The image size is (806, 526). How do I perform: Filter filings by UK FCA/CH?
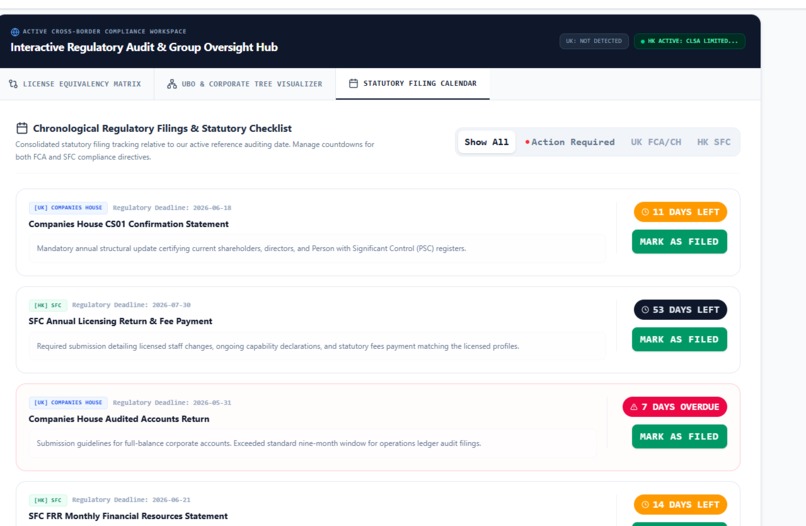[656, 142]
